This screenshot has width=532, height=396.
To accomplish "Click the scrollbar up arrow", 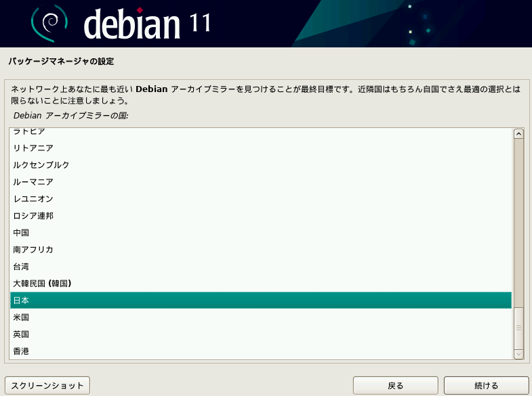I will coord(518,134).
